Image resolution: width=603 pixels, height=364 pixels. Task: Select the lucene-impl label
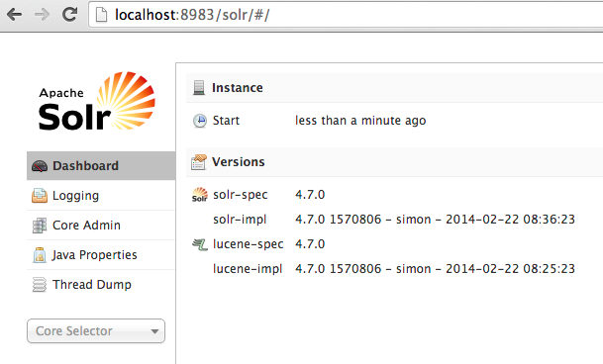pyautogui.click(x=248, y=269)
